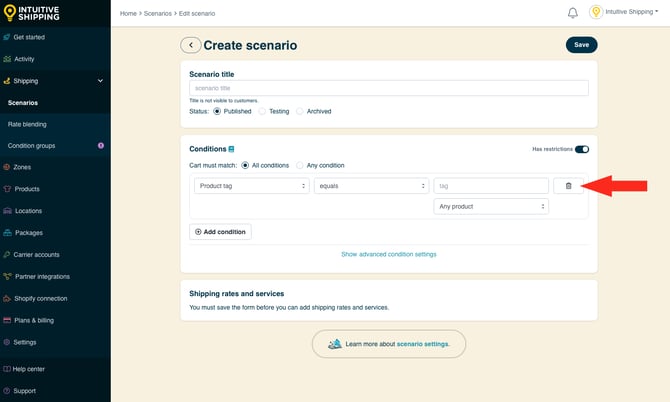Delete the Product tag condition
The width and height of the screenshot is (670, 402).
[x=568, y=186]
